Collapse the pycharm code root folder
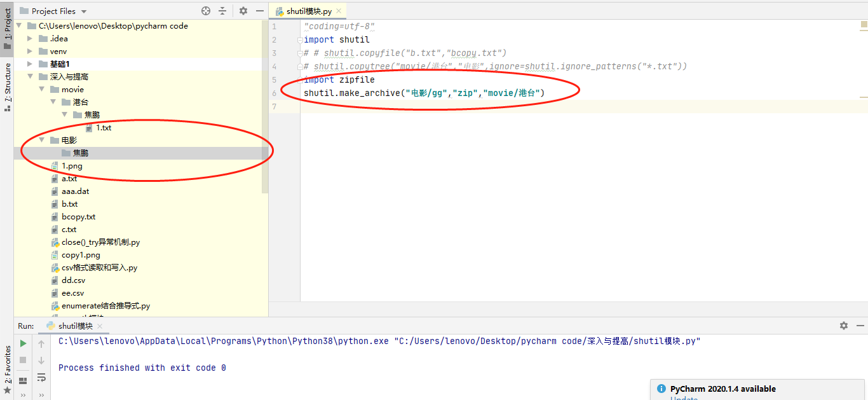Viewport: 868px width, 400px height. point(19,26)
